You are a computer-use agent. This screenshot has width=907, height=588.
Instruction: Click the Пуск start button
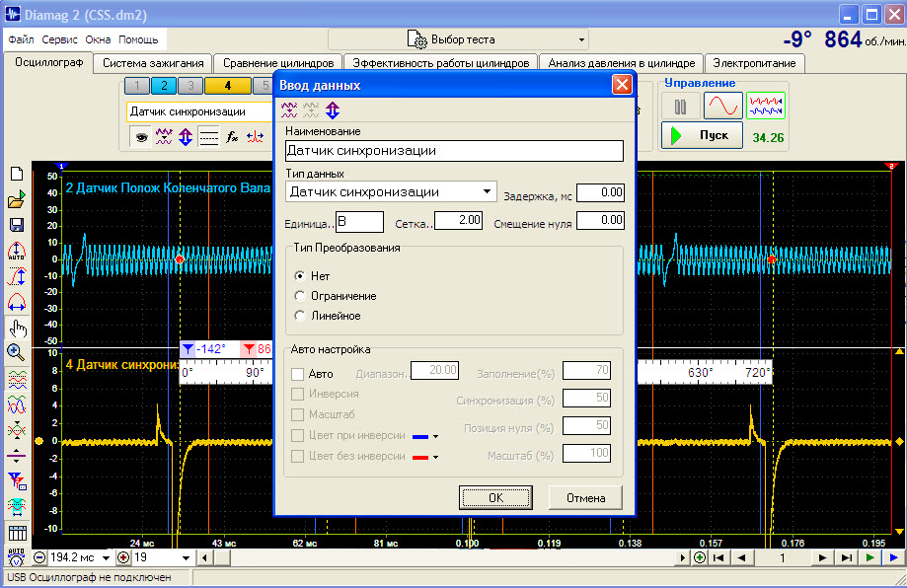click(x=702, y=135)
